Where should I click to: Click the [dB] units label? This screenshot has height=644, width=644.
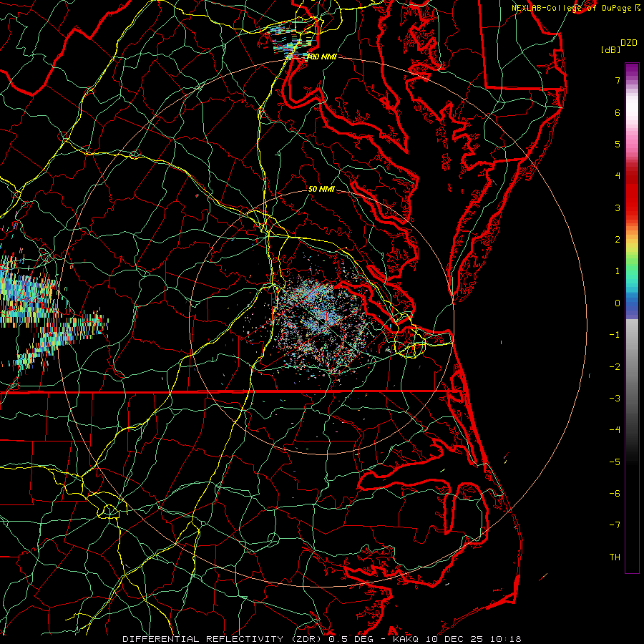610,49
